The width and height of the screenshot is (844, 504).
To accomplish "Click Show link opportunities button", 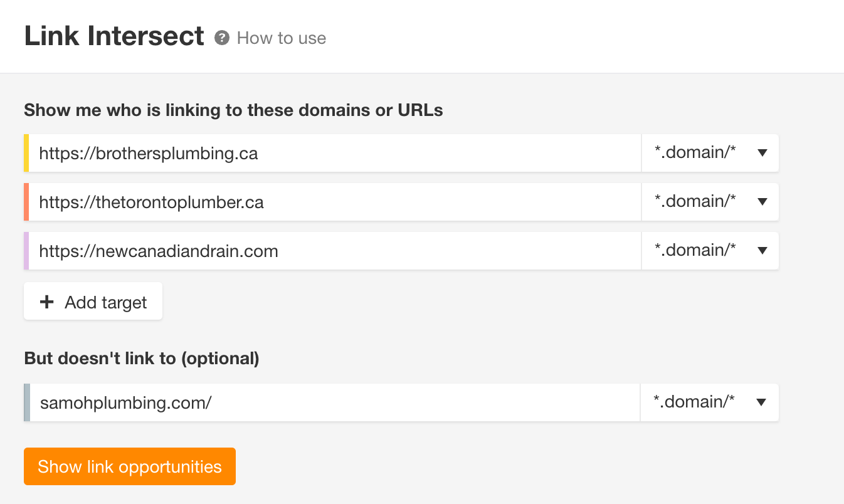I will tap(130, 466).
